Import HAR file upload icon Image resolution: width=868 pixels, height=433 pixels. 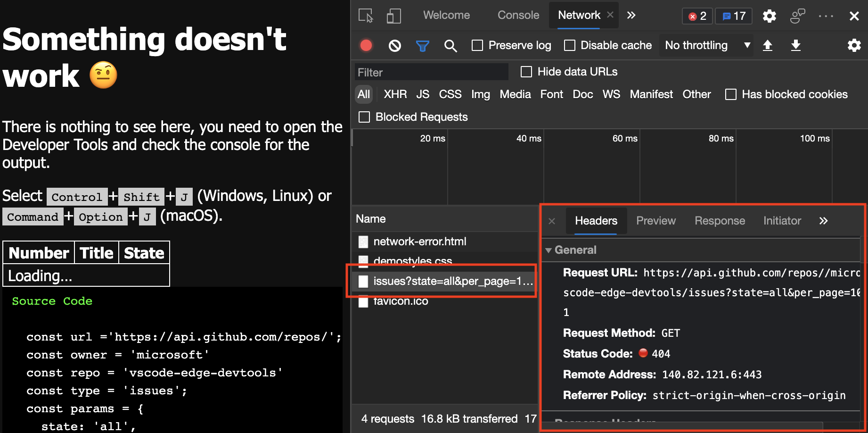[768, 45]
